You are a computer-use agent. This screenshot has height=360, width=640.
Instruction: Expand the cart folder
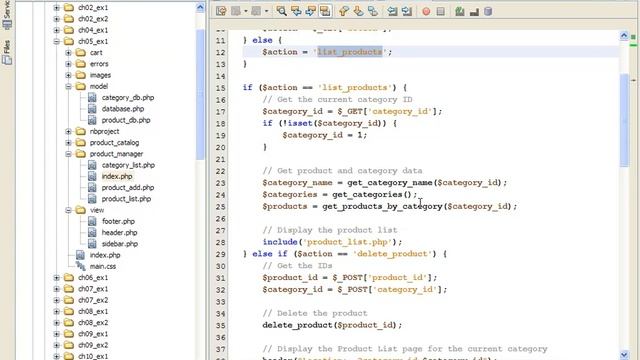click(69, 53)
